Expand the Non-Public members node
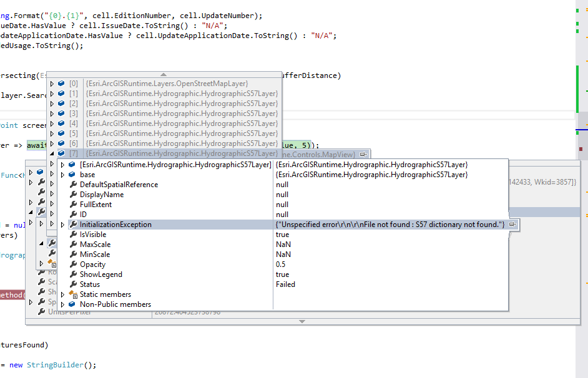Viewport: 588px width, 378px height. pyautogui.click(x=62, y=304)
